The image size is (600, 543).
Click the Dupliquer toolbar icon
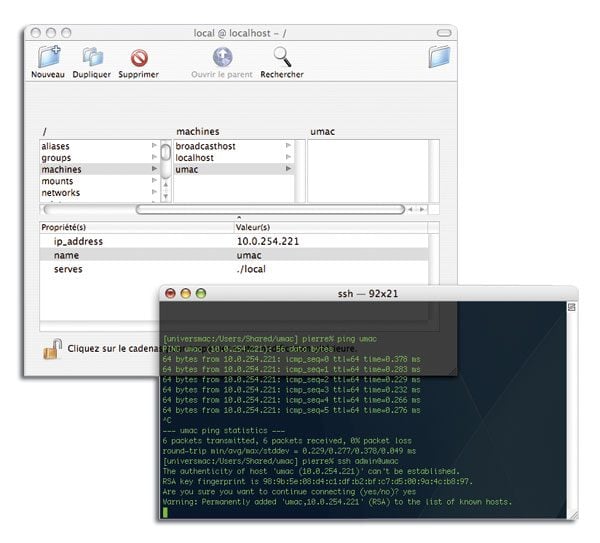pos(92,58)
